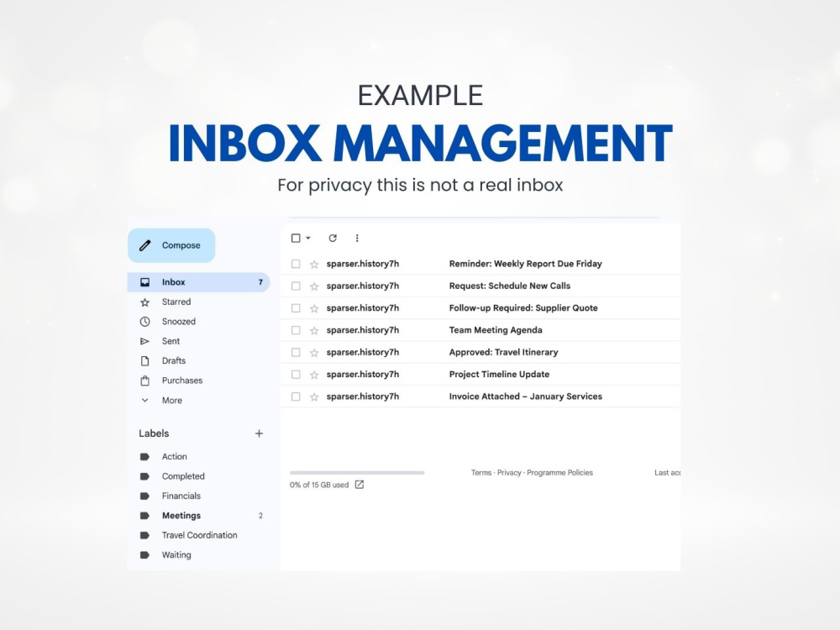Click the Sent arrow icon
This screenshot has height=630, width=840.
coord(144,341)
